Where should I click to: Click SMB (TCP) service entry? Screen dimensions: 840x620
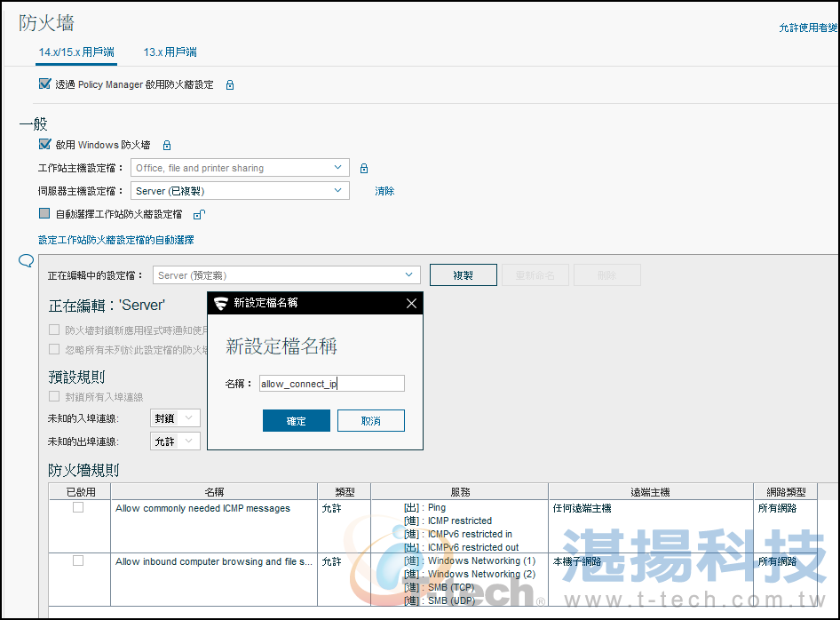[440, 587]
